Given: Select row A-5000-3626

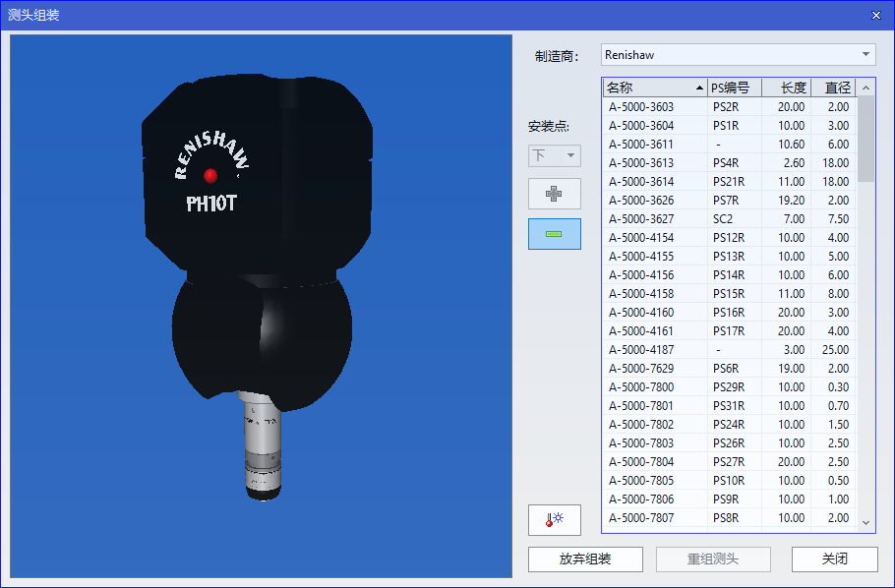Looking at the screenshot, I should pos(730,201).
